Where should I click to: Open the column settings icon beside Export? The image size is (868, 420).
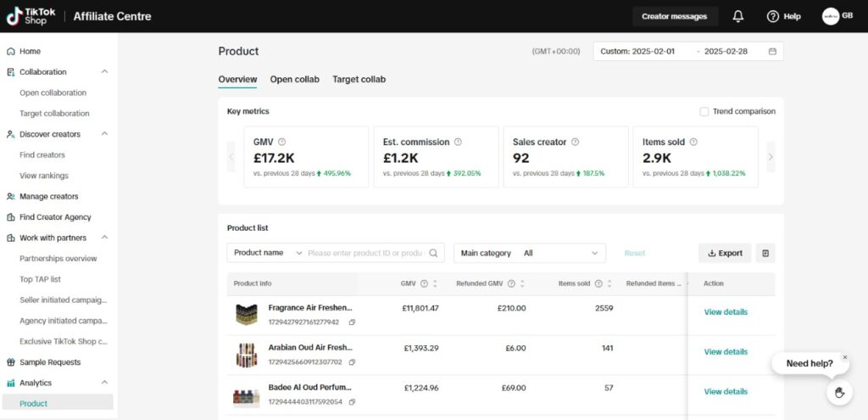coord(765,253)
